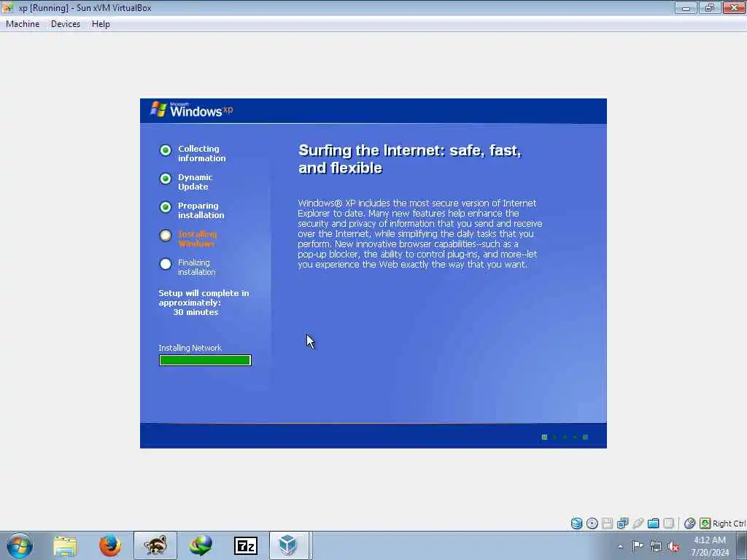747x560 pixels.
Task: Click the USB devices status icon
Action: click(638, 524)
